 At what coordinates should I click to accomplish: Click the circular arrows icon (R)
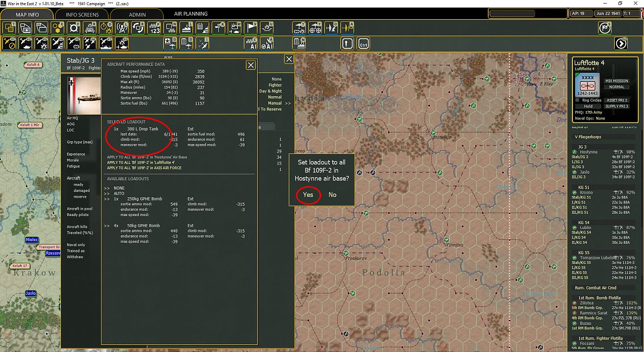point(138,28)
